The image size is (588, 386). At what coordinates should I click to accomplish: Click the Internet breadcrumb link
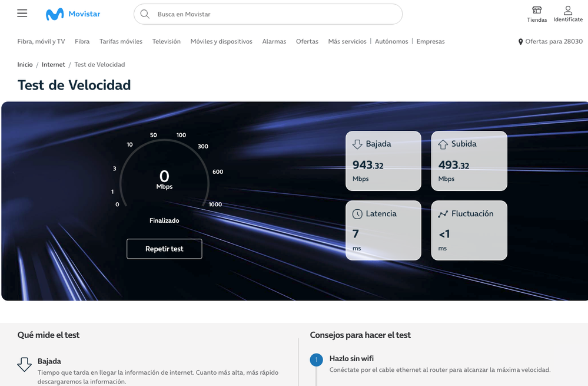[x=54, y=64]
